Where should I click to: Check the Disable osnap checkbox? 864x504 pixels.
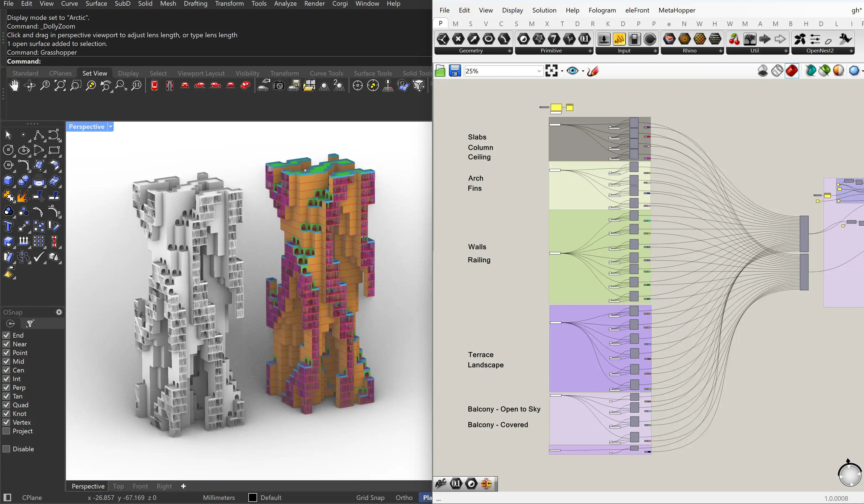pos(6,449)
